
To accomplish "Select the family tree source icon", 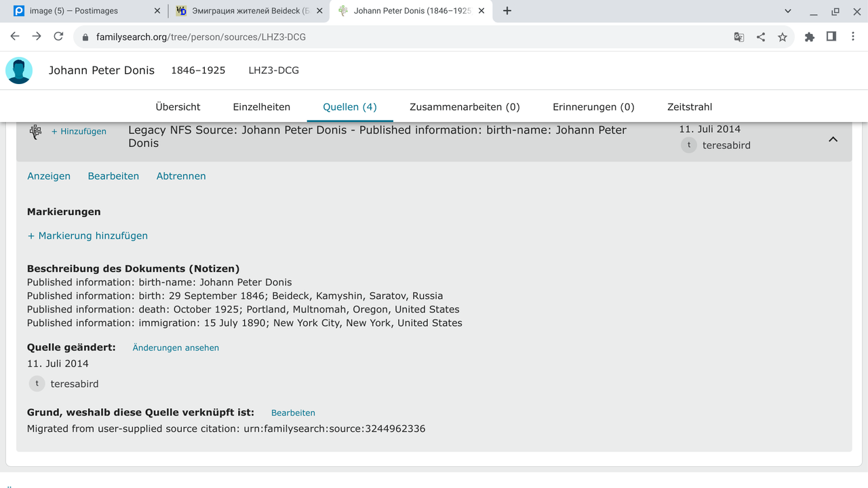I will 36,131.
